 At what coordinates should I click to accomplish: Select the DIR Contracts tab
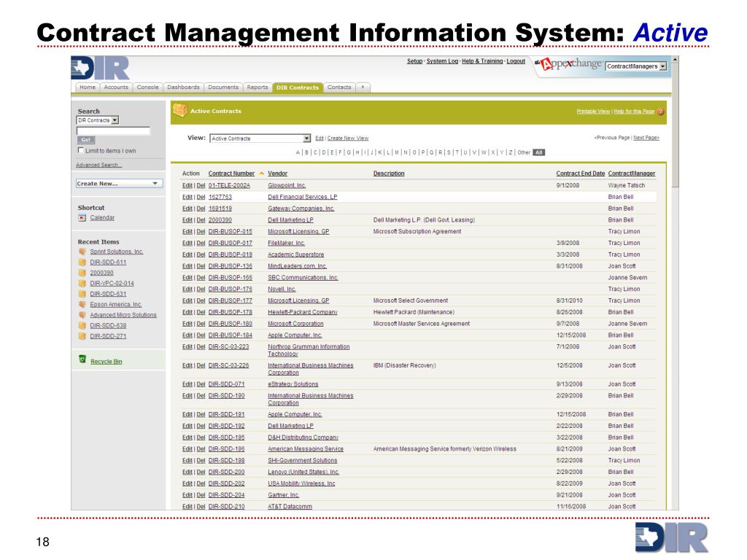point(298,87)
